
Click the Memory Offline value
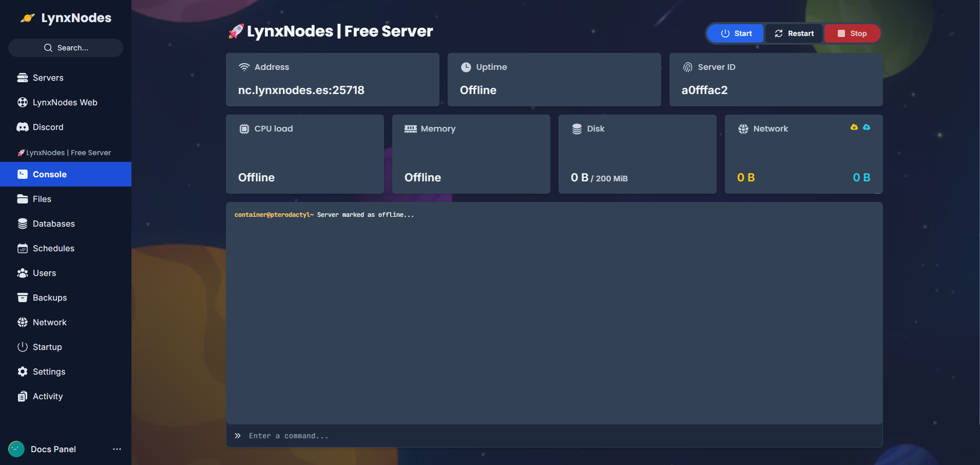(x=422, y=177)
